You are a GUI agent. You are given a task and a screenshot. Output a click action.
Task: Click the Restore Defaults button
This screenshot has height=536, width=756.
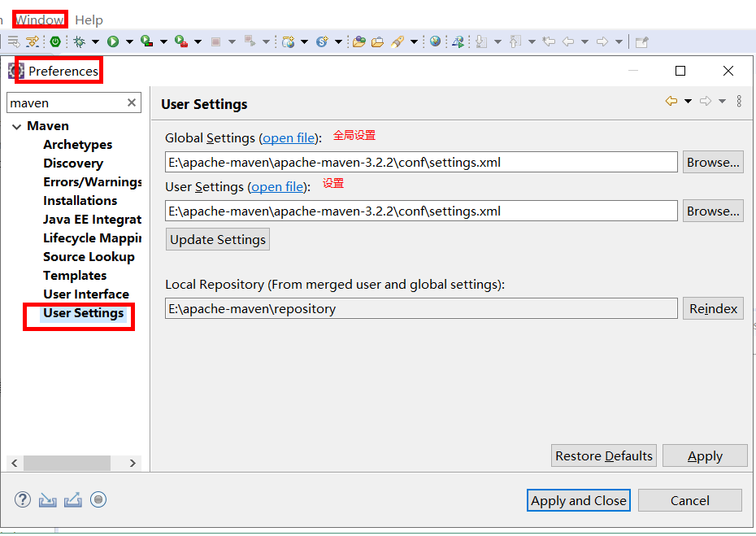604,455
